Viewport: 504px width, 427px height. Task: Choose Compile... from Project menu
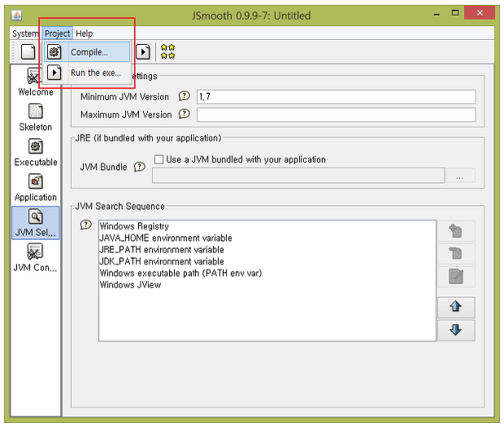click(87, 52)
